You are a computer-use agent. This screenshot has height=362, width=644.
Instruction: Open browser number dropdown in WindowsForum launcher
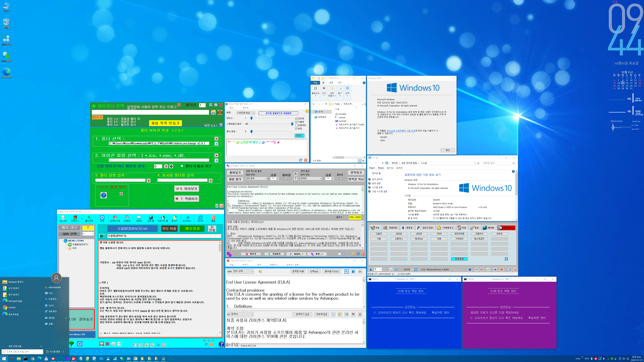point(378,269)
